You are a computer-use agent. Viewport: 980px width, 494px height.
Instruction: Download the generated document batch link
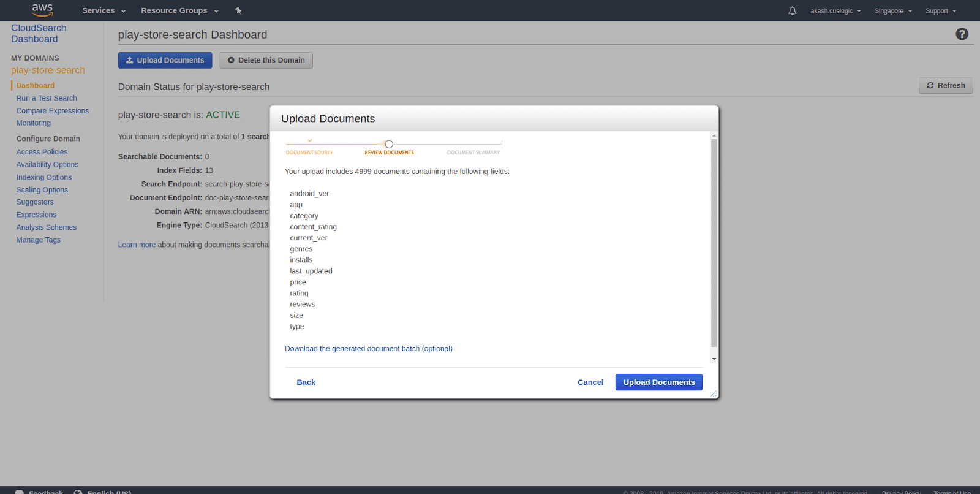point(368,349)
